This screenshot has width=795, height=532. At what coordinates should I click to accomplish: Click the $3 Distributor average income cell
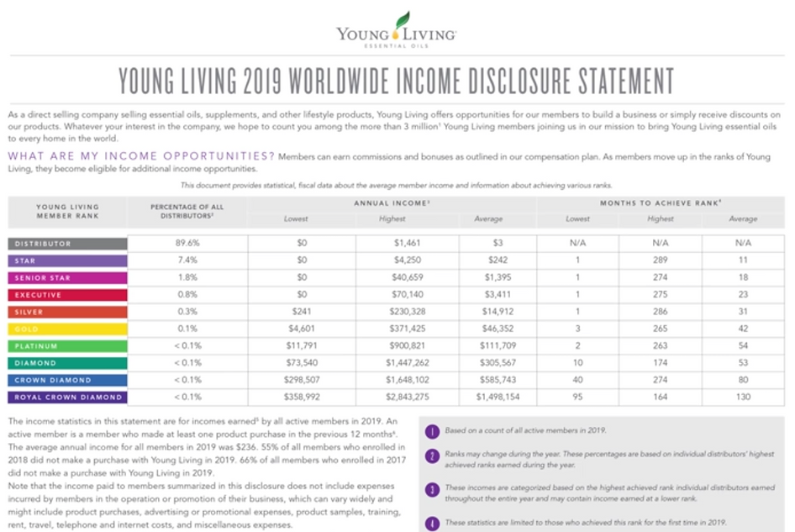tap(498, 243)
